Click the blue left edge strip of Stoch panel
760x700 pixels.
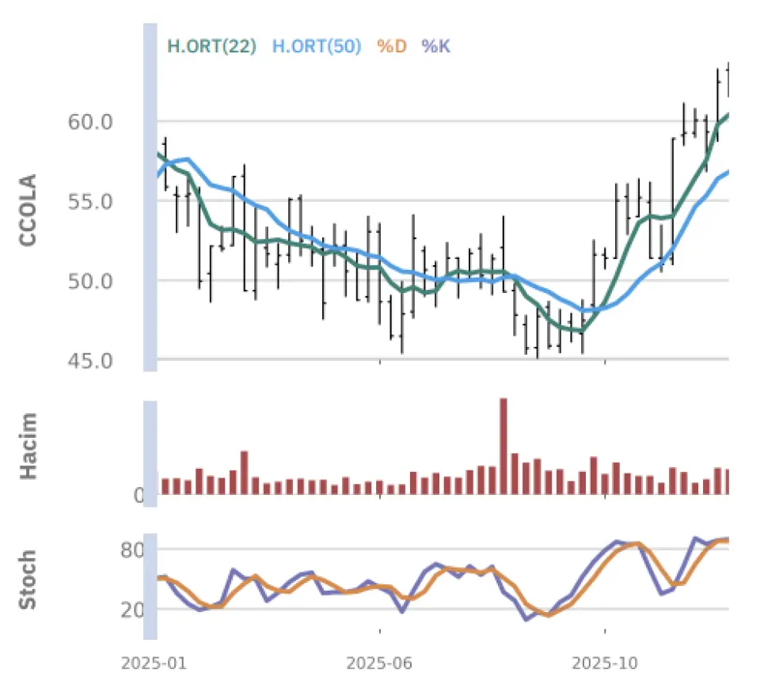tap(150, 580)
